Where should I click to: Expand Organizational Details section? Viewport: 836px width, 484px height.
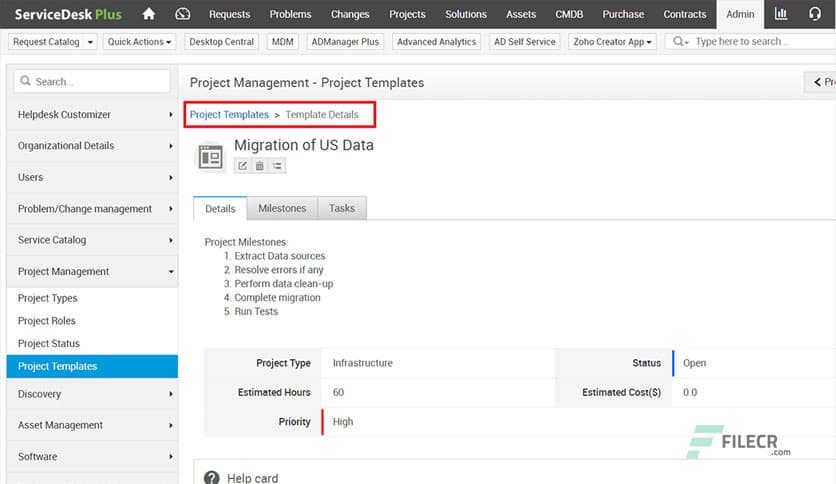92,146
